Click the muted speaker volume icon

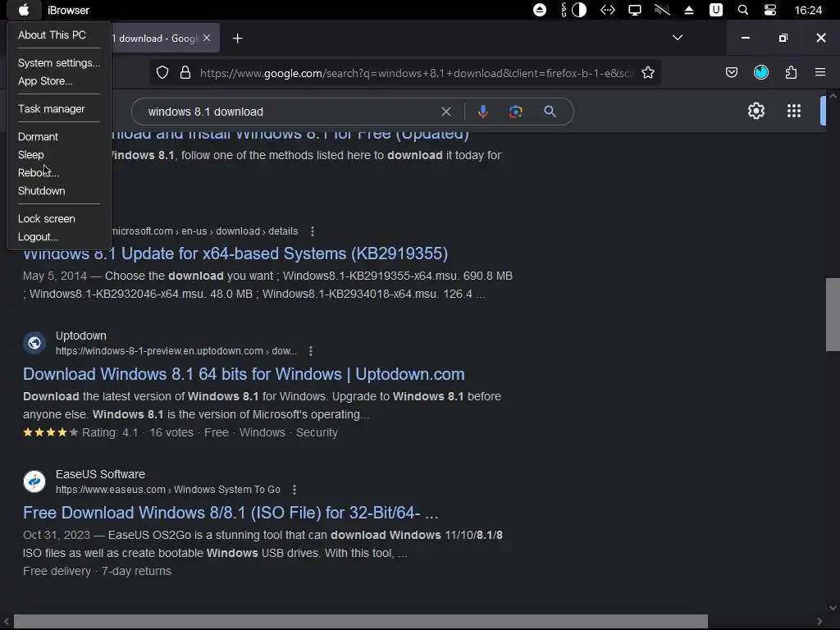[662, 10]
